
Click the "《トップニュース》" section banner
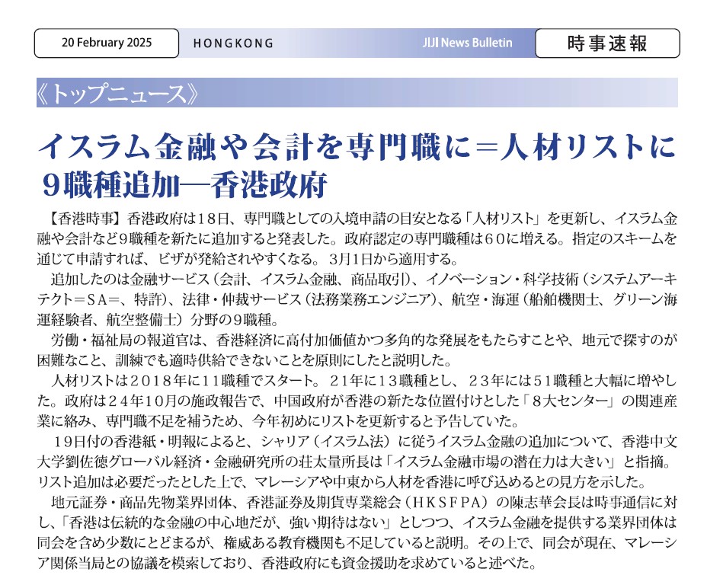pos(357,93)
